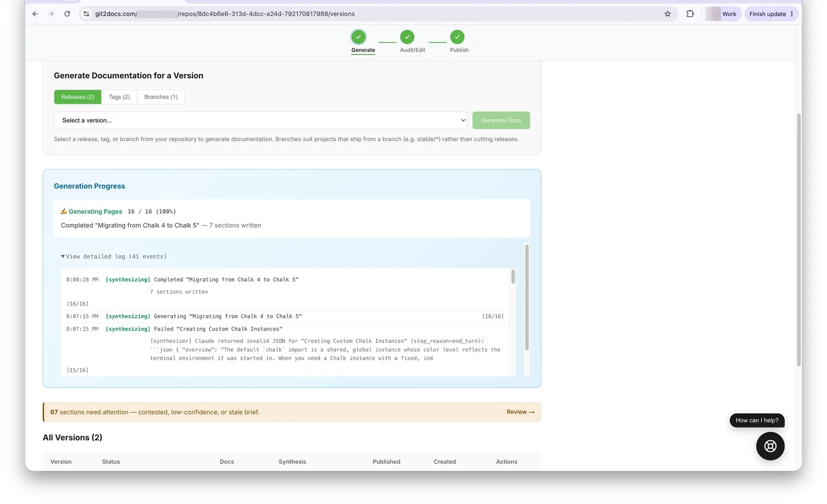The image size is (827, 504).
Task: Switch to the Branches (1) tab
Action: 161,97
